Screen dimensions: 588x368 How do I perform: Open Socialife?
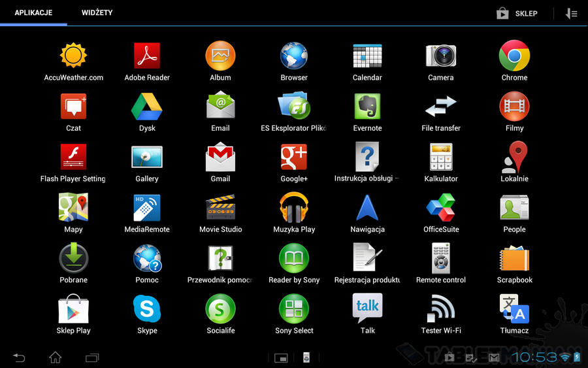pos(221,309)
